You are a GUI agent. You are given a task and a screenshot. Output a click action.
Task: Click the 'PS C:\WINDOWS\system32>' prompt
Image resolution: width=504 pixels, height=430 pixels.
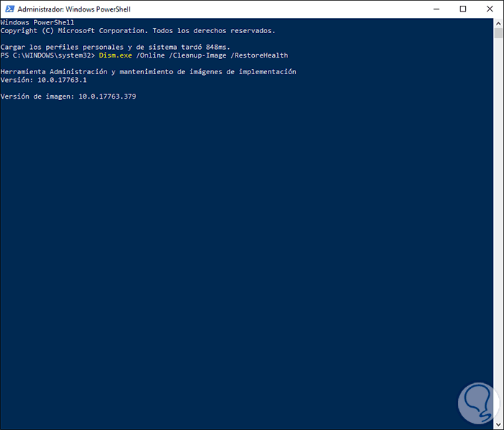click(x=48, y=55)
